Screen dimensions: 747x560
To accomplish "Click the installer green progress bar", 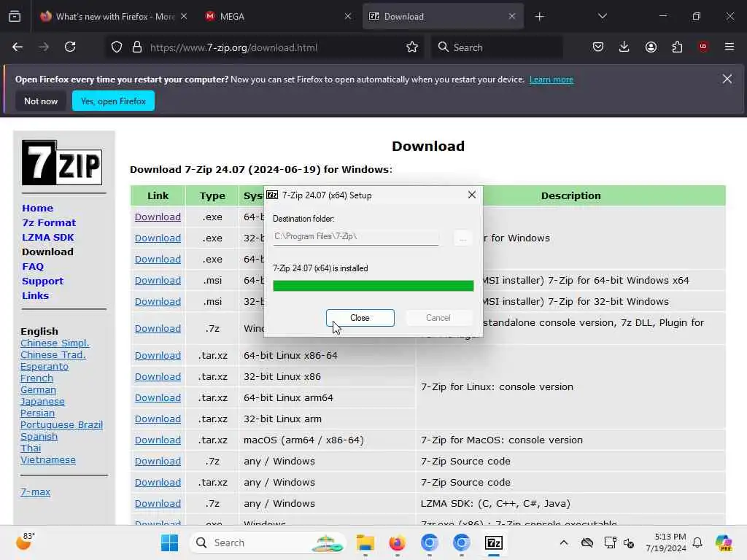I will tap(373, 286).
